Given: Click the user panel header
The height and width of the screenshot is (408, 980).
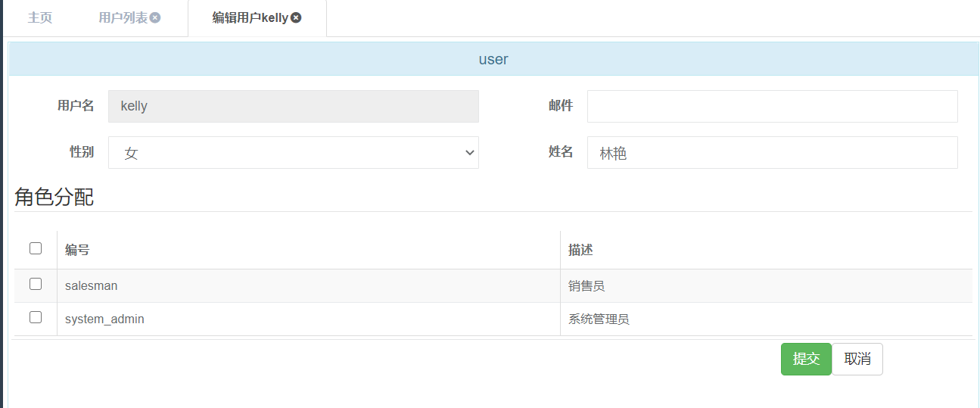Looking at the screenshot, I should pyautogui.click(x=493, y=59).
